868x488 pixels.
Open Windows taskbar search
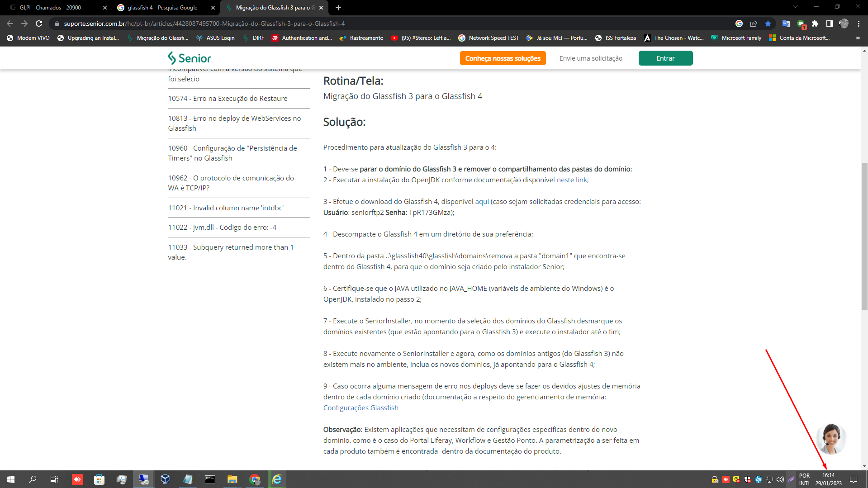coord(33,479)
